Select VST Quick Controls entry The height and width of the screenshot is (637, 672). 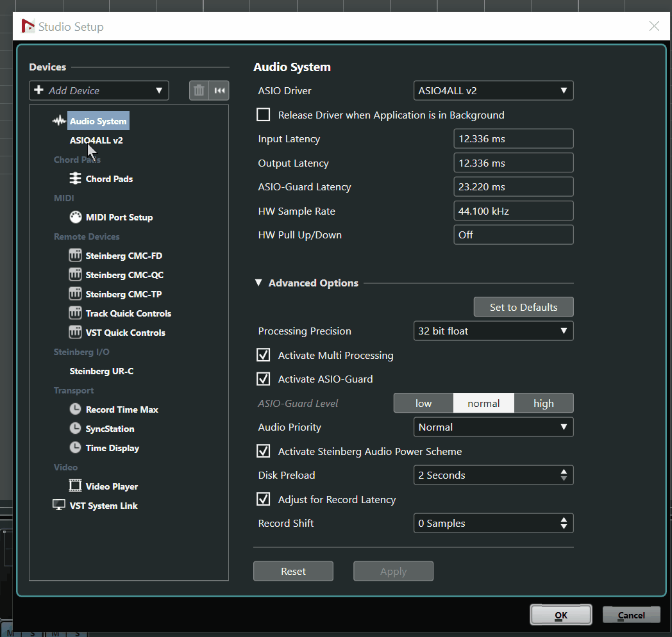coord(125,333)
